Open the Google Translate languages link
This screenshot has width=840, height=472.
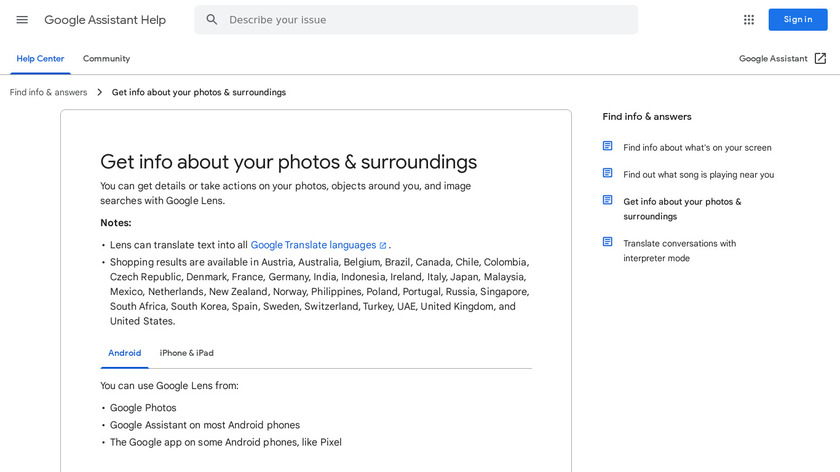[313, 245]
